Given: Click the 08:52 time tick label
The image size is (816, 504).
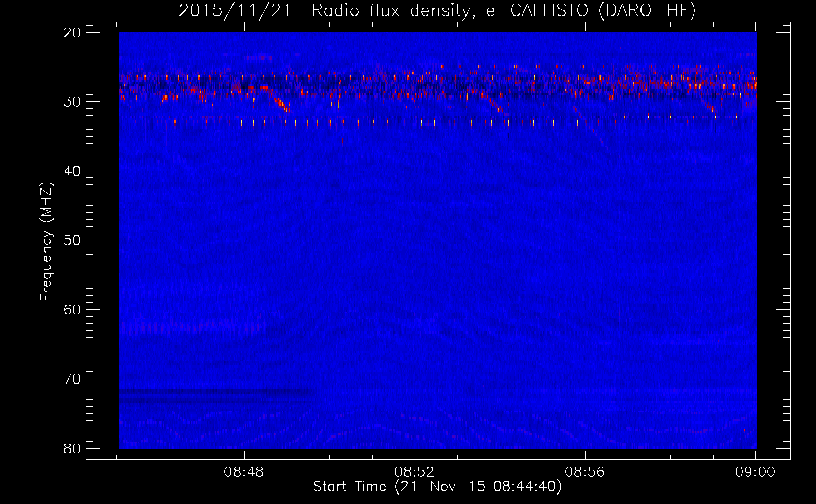Looking at the screenshot, I should pyautogui.click(x=414, y=472).
